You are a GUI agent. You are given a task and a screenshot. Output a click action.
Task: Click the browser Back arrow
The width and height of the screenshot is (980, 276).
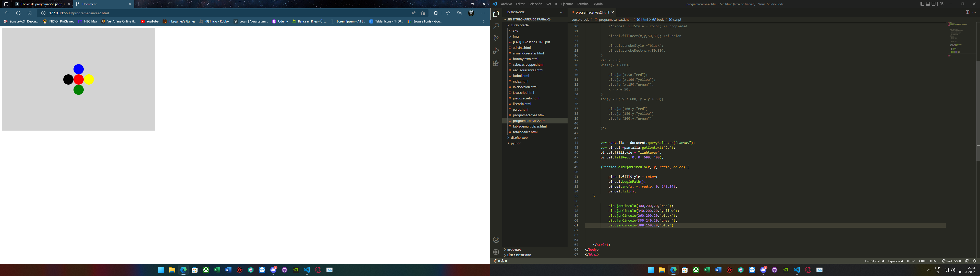(x=7, y=13)
